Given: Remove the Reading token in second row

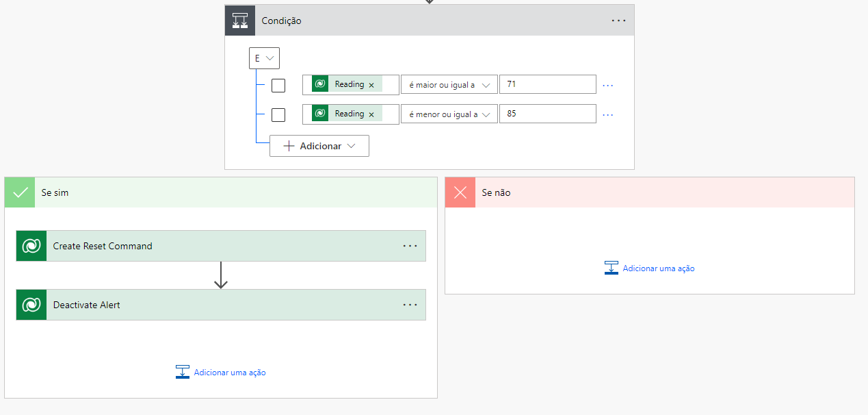Looking at the screenshot, I should [x=371, y=114].
